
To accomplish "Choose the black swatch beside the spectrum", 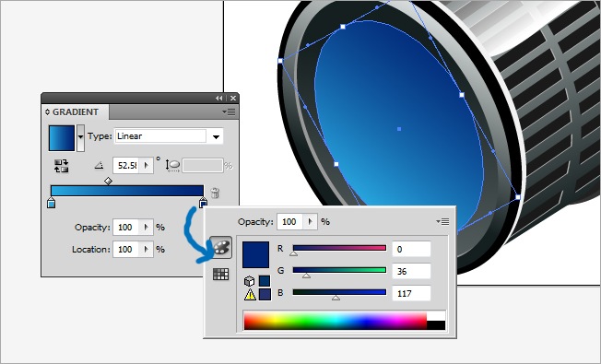I will click(x=436, y=325).
